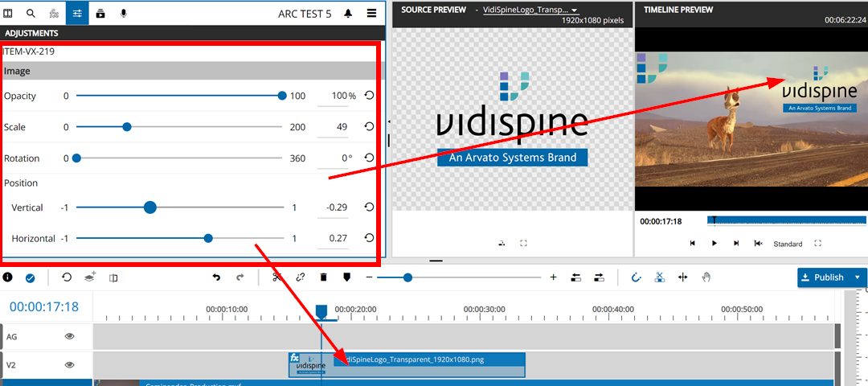
Task: Reset the Opacity value
Action: pos(369,96)
